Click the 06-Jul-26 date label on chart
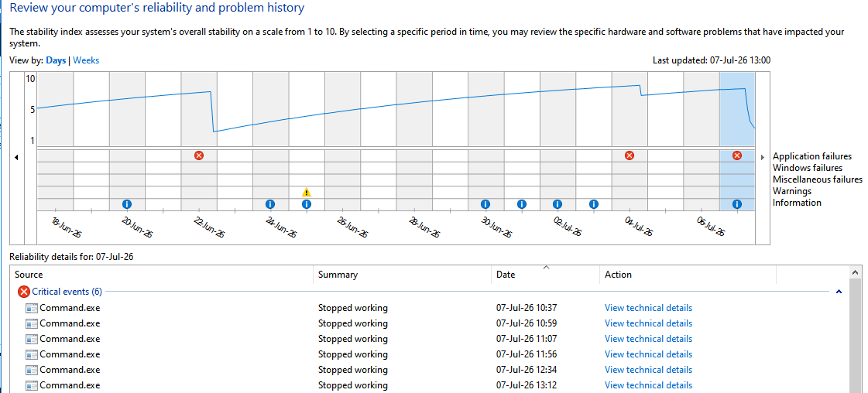 tap(710, 227)
